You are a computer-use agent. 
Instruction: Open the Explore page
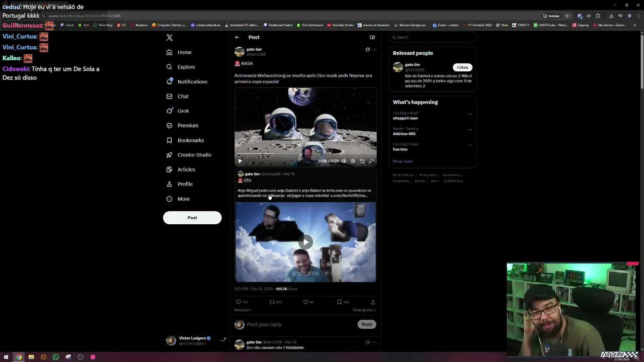[181, 67]
